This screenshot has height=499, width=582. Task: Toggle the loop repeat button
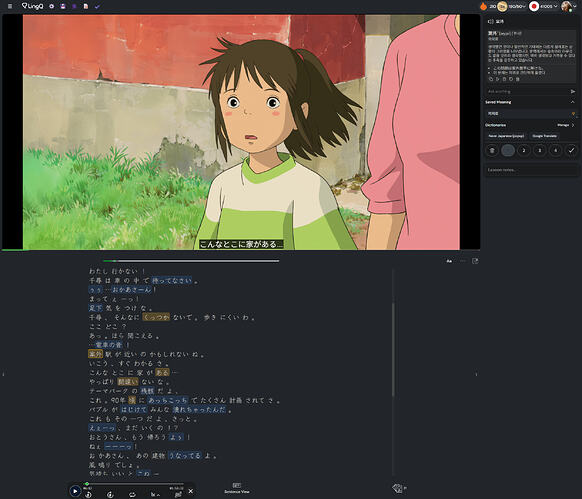click(x=132, y=495)
